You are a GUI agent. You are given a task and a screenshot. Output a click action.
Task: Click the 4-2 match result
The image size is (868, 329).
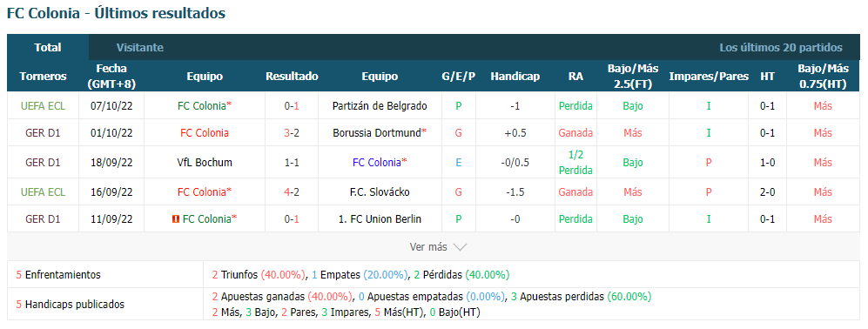292,192
